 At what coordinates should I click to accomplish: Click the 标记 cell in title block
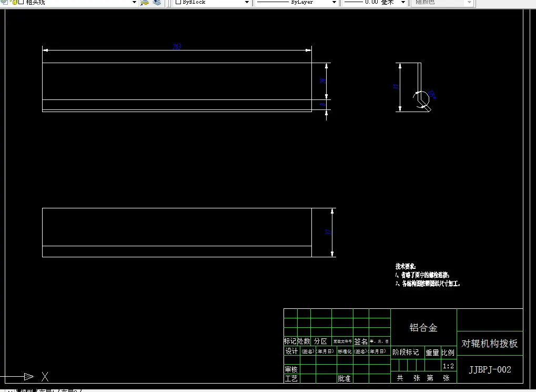pos(290,341)
